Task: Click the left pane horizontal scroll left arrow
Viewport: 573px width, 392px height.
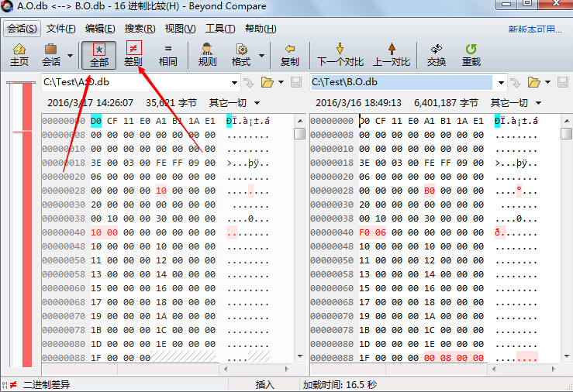Action: [x=226, y=369]
